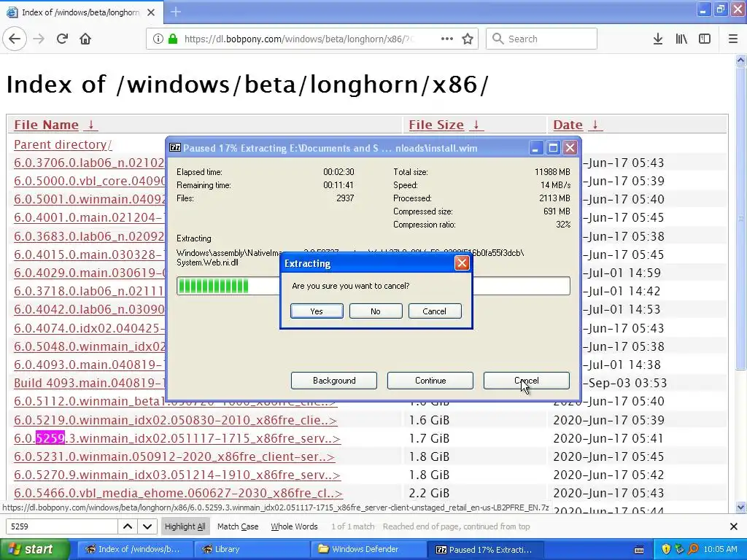Open the 6.0.5466.0.vbl_media_ehome link
The height and width of the screenshot is (560, 747).
(x=178, y=493)
